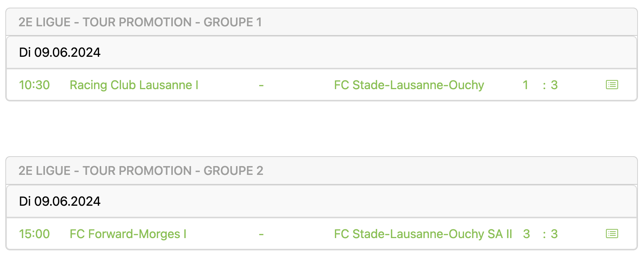Click the colon between Groupe 2 scores
Image resolution: width=644 pixels, height=256 pixels.
pyautogui.click(x=544, y=235)
